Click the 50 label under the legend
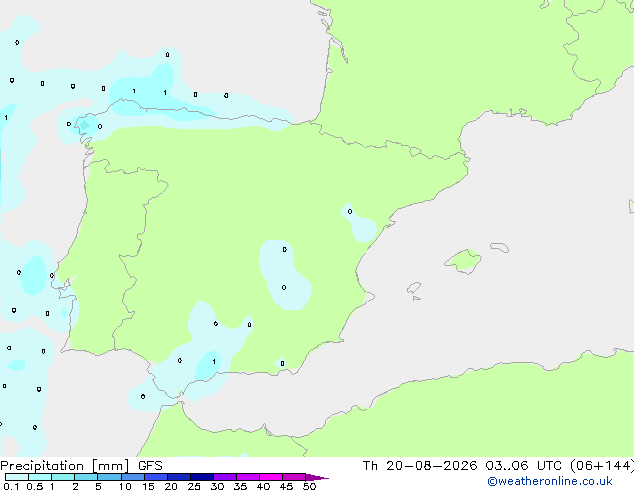 point(309,486)
